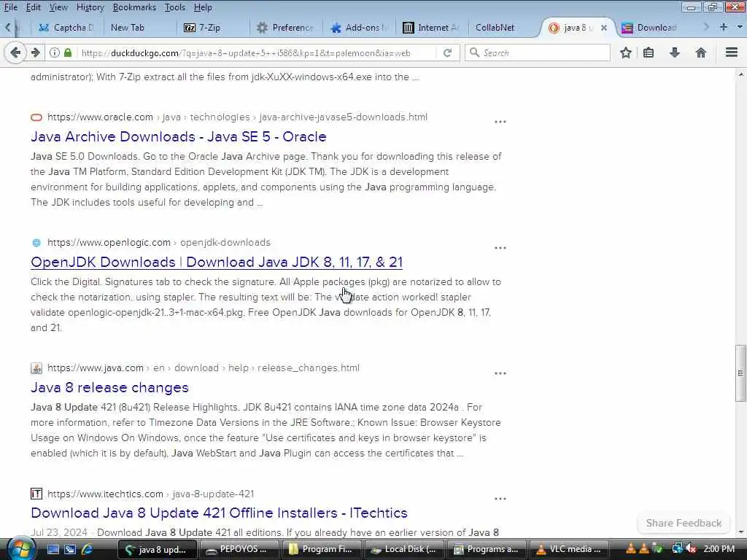Open PEPOYOS taskbar button

pos(240,550)
